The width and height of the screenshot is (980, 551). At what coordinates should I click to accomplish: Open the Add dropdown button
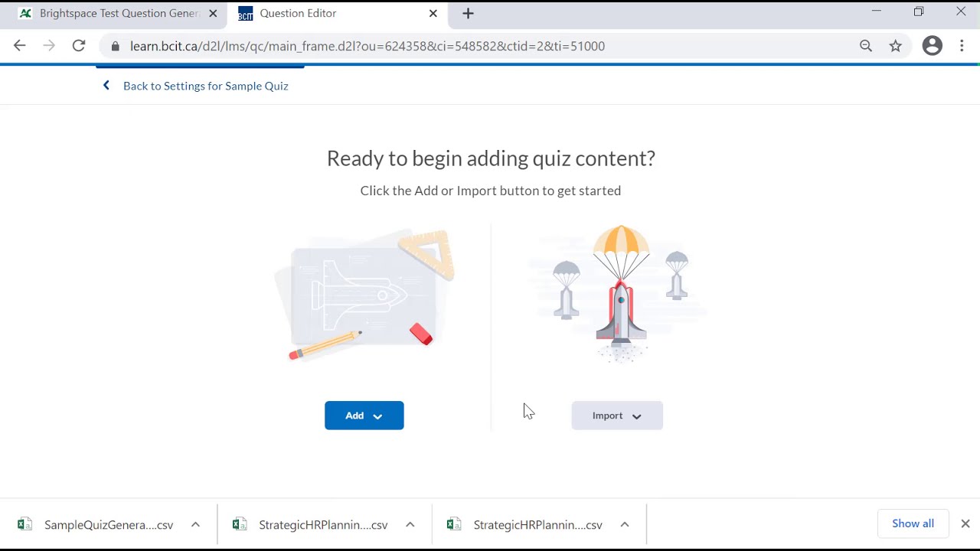tap(364, 416)
